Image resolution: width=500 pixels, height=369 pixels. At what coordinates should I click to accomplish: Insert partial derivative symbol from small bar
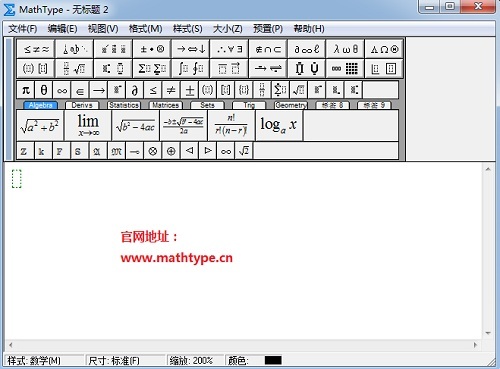pyautogui.click(x=135, y=90)
